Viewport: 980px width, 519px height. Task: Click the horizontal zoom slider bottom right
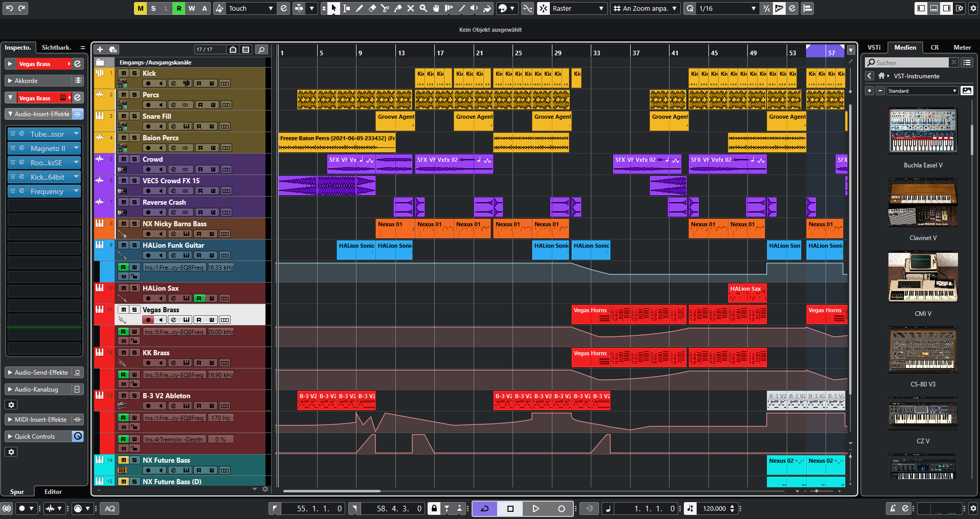817,491
